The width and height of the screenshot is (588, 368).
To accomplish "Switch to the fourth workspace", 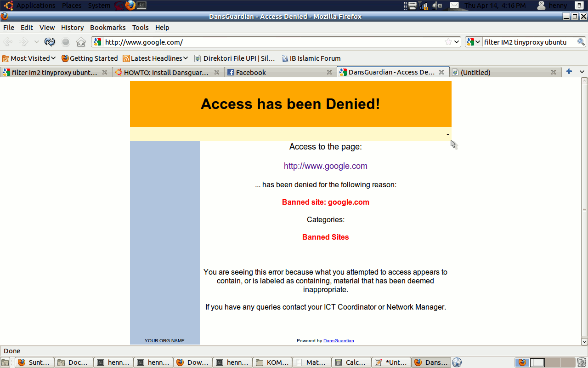I will tap(568, 362).
